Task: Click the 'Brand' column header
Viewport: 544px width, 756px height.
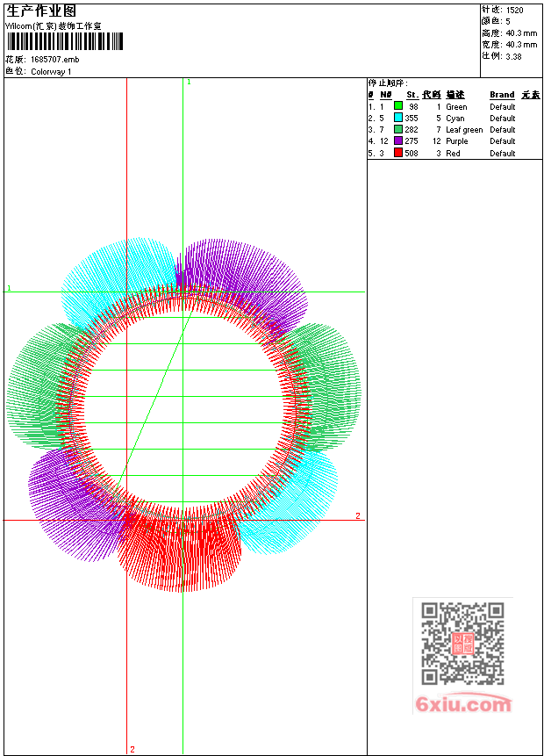Action: [x=502, y=95]
